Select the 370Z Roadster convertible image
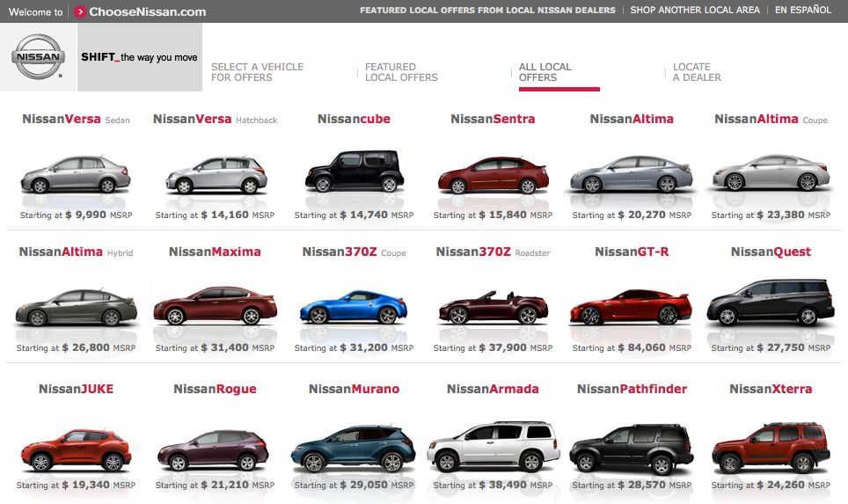The image size is (848, 504). pyautogui.click(x=493, y=307)
